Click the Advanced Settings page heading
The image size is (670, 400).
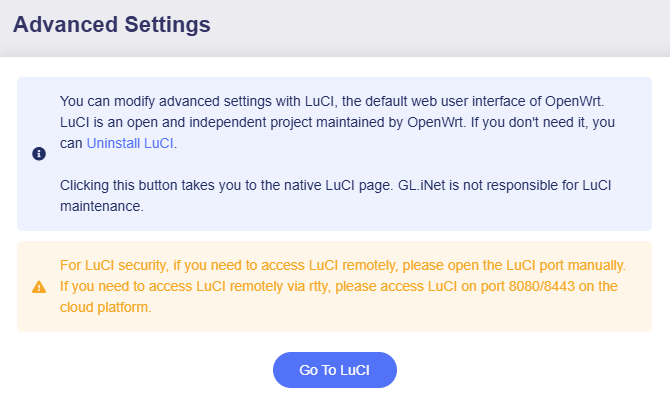click(x=112, y=25)
